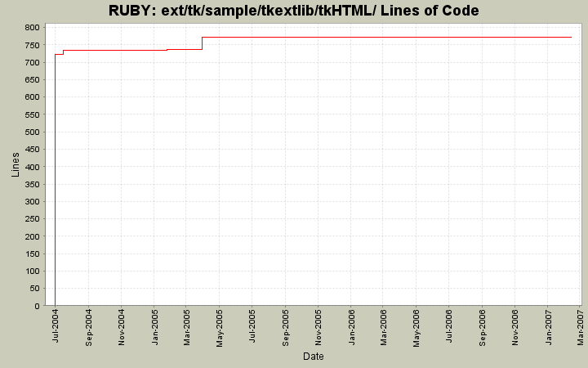Click the 'May-2006' date label
The width and height of the screenshot is (588, 368).
coord(416,328)
